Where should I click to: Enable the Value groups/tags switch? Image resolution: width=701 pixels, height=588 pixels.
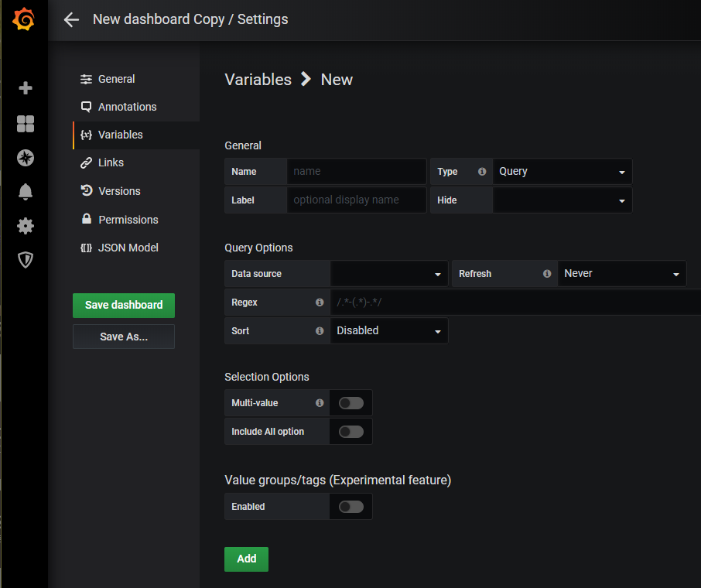[x=351, y=507]
